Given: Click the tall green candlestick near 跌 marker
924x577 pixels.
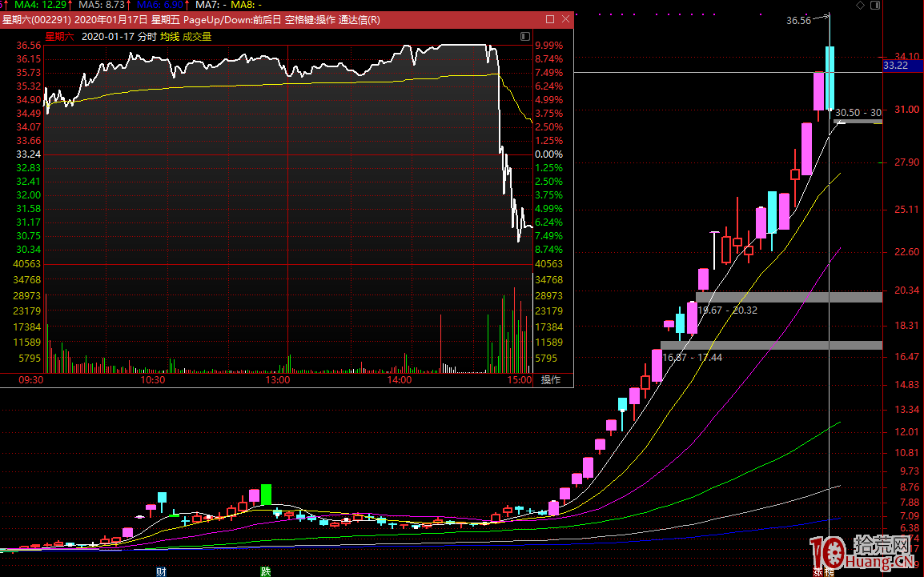Looking at the screenshot, I should pos(267,495).
